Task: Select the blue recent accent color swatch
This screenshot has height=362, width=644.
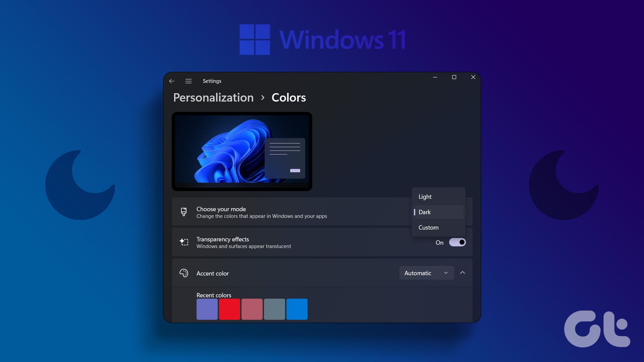Action: pyautogui.click(x=297, y=309)
